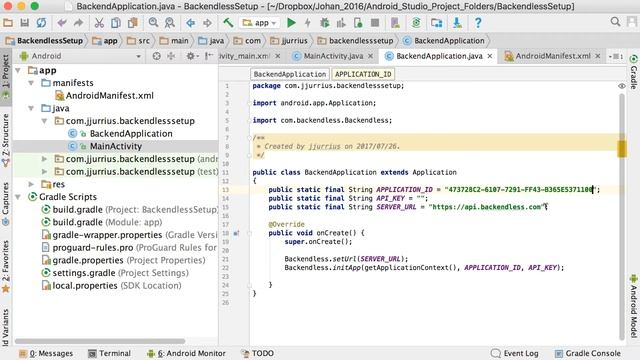
Task: Close the BackendApplication.java tab
Action: coord(490,56)
